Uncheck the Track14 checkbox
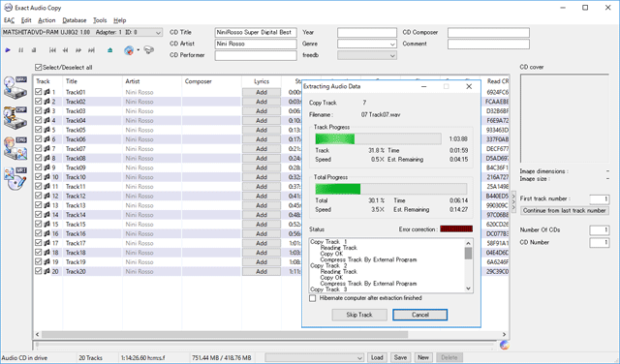Viewport: 620px width, 364px height. tap(39, 214)
